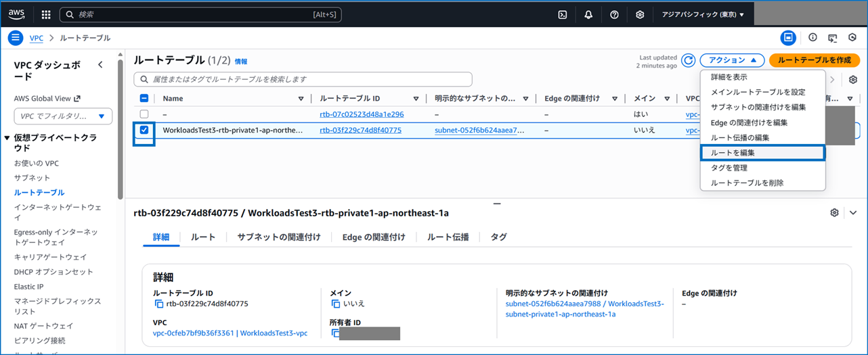Switch to ルート伝播 tab
Image resolution: width=868 pixels, height=355 pixels.
[448, 237]
